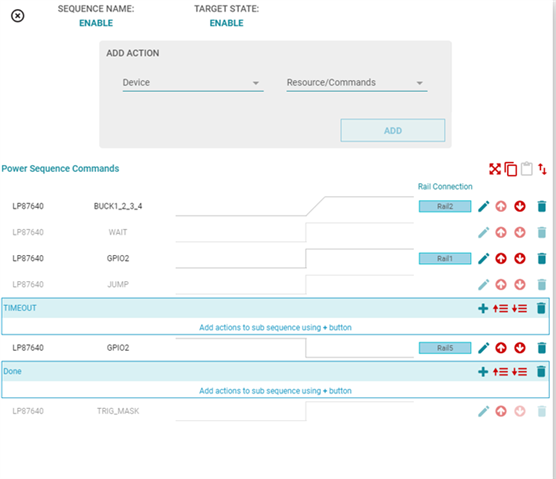Edit the BUCK1_2_3_4 row with pencil

pyautogui.click(x=484, y=206)
